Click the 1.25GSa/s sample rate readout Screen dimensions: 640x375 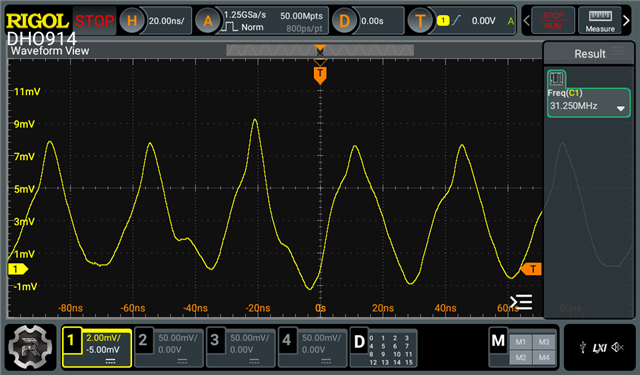pyautogui.click(x=245, y=15)
